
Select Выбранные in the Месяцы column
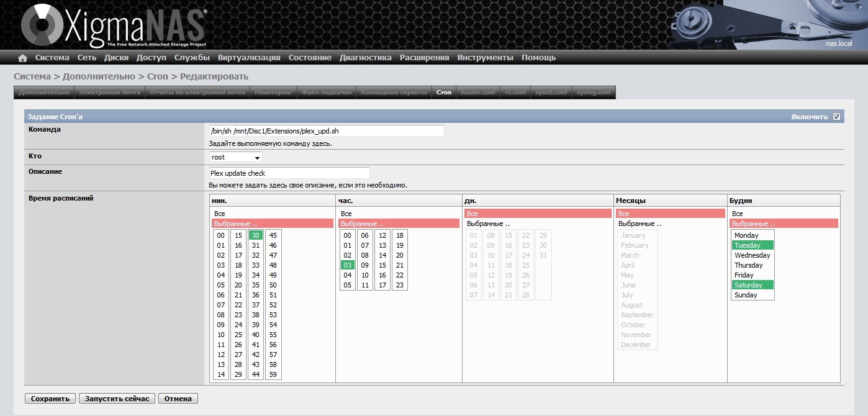(x=671, y=224)
